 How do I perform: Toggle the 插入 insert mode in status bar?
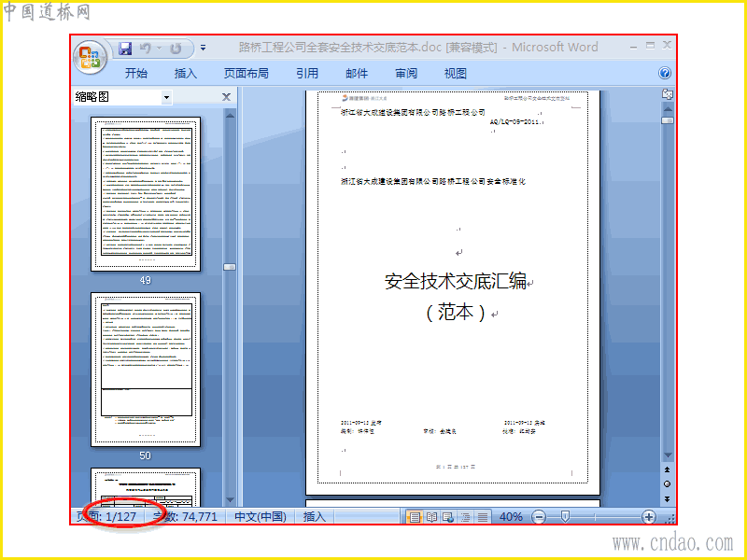[315, 517]
